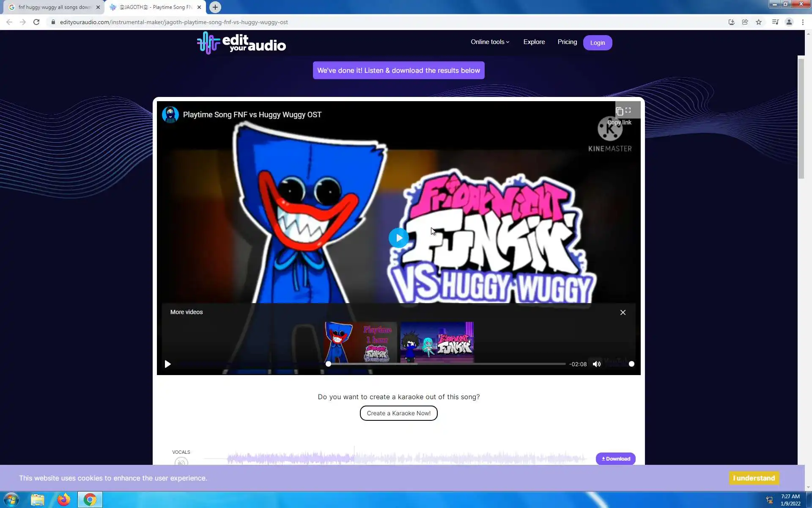The width and height of the screenshot is (812, 508).
Task: Bookmark this page with star icon
Action: click(x=759, y=22)
